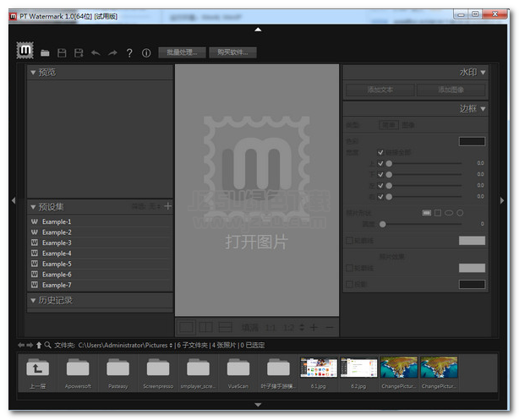The height and width of the screenshot is (420, 519).
Task: Toggle the 上 (top) border width checkbox
Action: click(x=380, y=163)
